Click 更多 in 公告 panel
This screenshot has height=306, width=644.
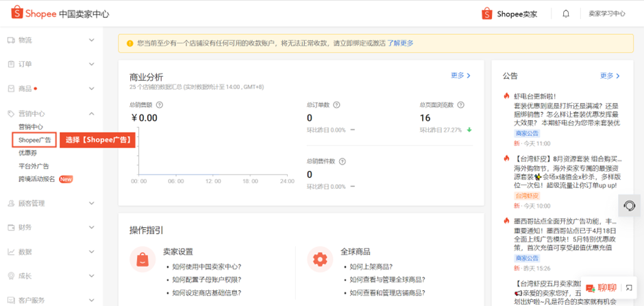[x=610, y=75]
